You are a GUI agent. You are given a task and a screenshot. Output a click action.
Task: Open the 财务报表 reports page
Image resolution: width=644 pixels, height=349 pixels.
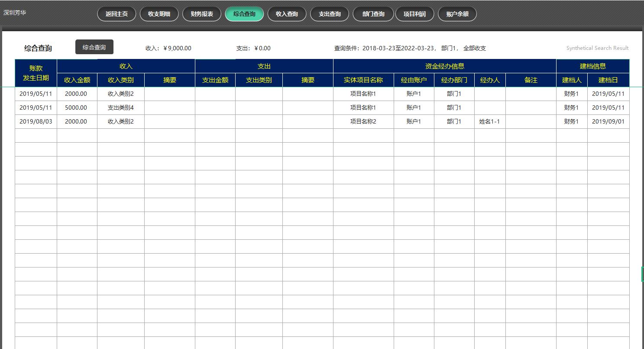[202, 13]
